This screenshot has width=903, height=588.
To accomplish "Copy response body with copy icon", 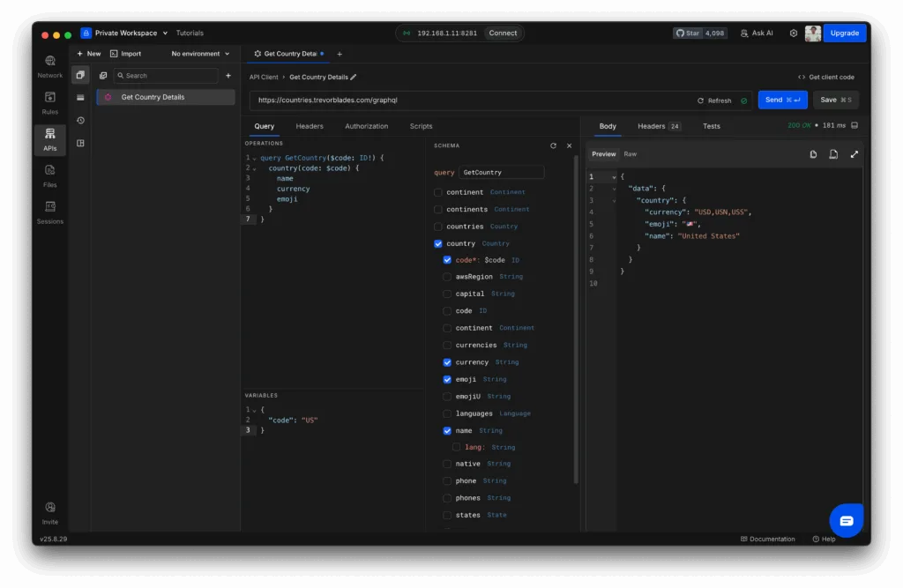I will (x=813, y=154).
